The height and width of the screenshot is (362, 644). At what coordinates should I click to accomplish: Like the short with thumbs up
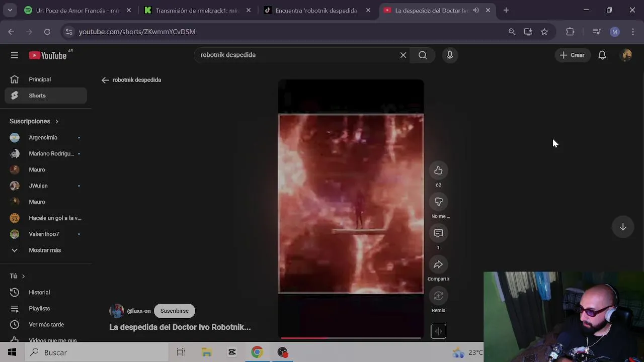click(438, 170)
